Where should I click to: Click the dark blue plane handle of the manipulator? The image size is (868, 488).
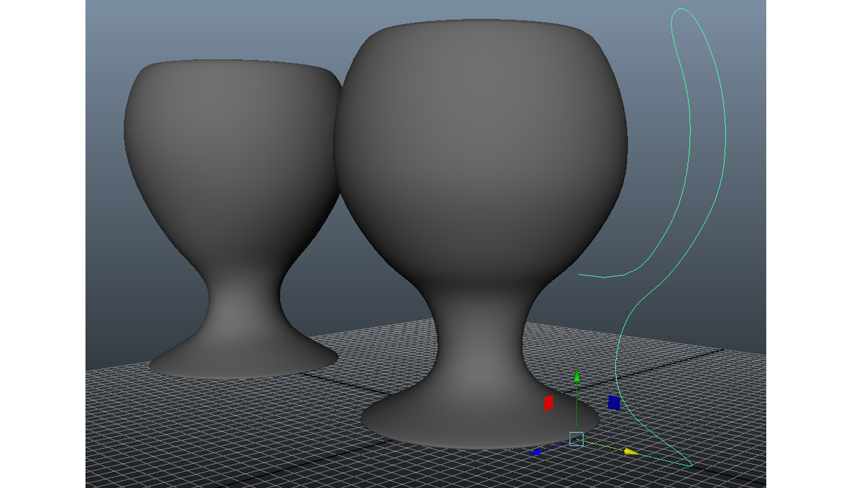click(x=614, y=402)
